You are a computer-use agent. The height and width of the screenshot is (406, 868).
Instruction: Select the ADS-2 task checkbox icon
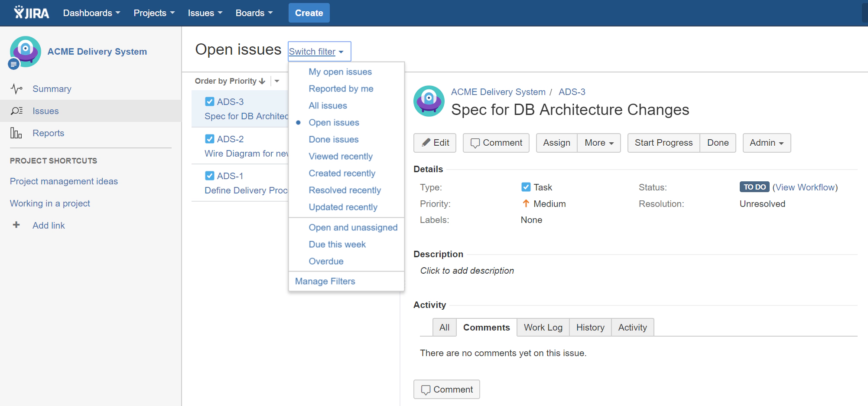[x=210, y=138]
